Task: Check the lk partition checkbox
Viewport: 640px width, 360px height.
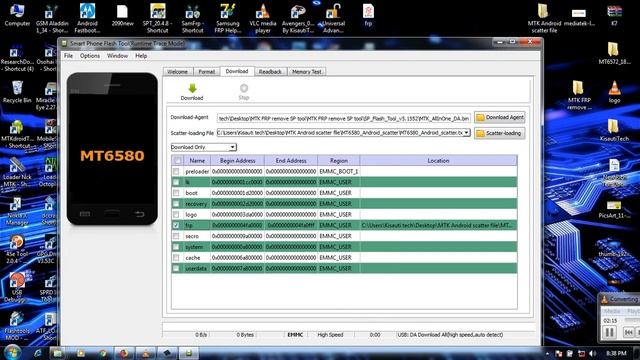Action: point(176,182)
